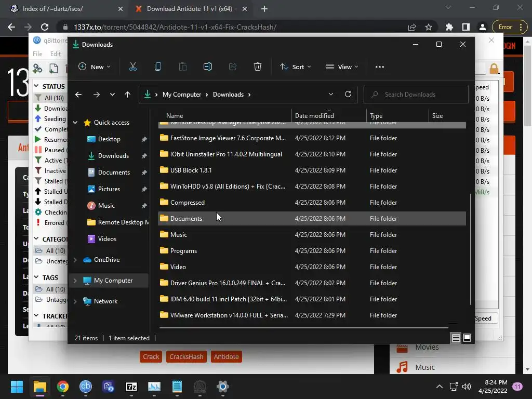Open Notepad icon in the taskbar
The width and height of the screenshot is (532, 399).
[x=177, y=387]
